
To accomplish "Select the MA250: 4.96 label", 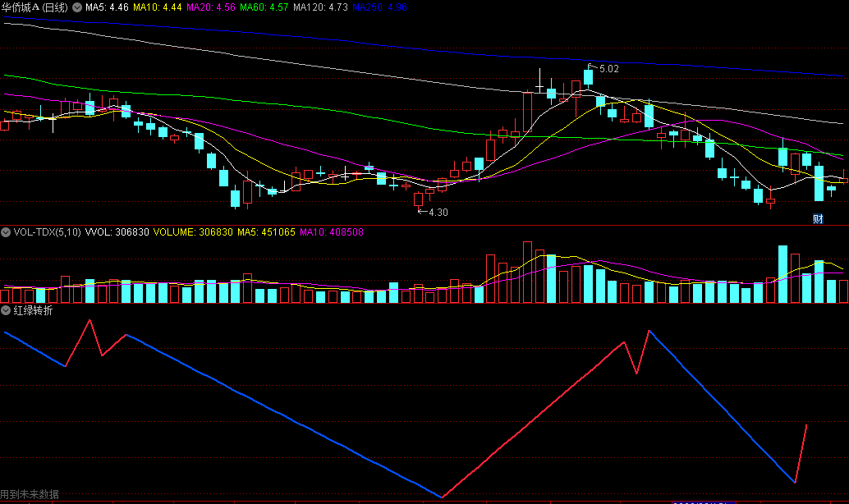I will click(x=379, y=7).
